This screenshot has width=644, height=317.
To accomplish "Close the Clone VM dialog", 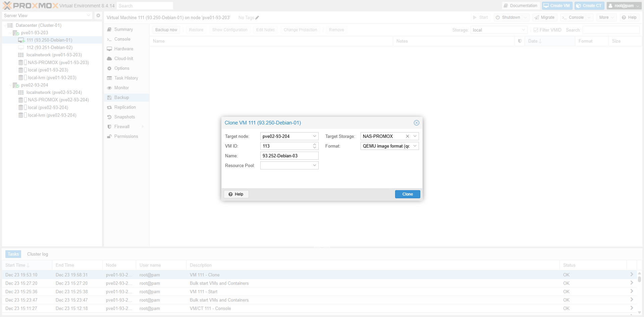I will click(x=416, y=123).
